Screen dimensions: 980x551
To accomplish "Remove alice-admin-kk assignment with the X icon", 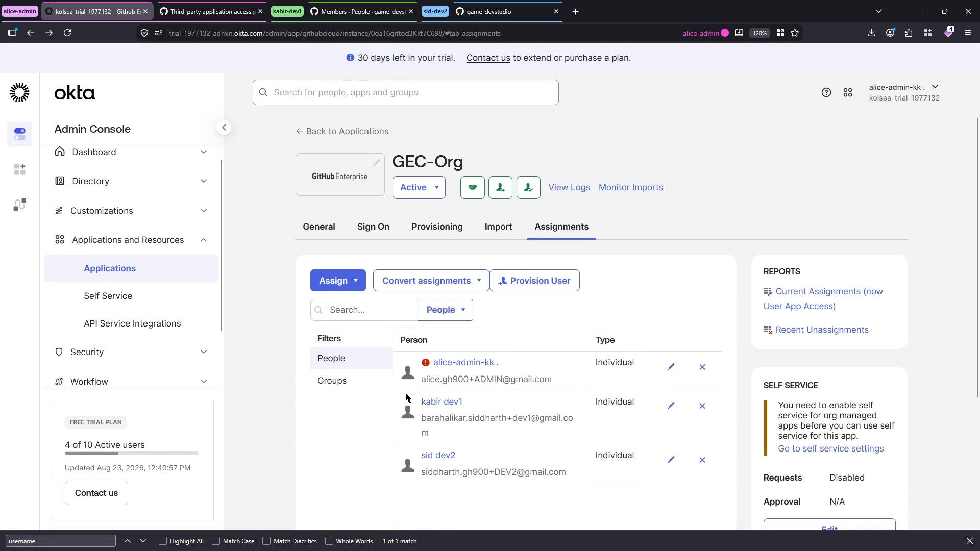I will click(702, 367).
